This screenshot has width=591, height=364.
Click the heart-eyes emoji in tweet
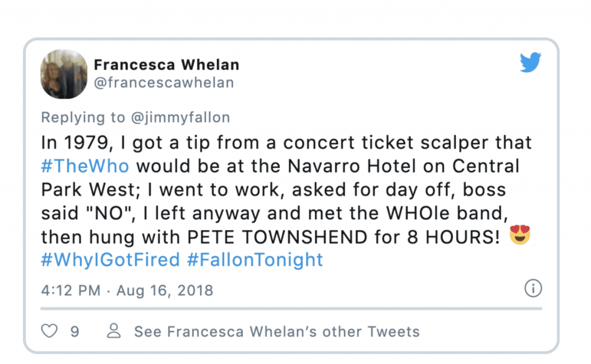point(520,235)
